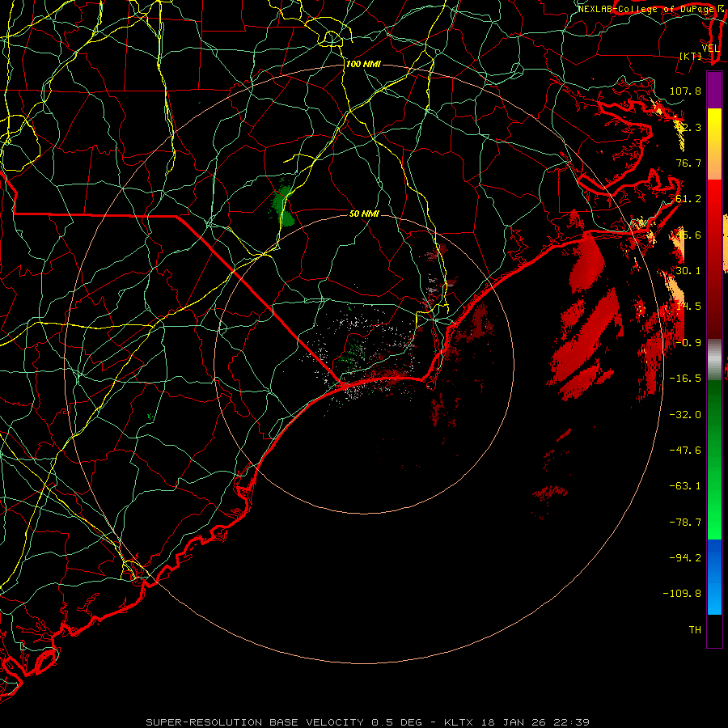Select the bright red segment of the color bar
Viewport: 728px width, 728px height.
pyautogui.click(x=714, y=218)
